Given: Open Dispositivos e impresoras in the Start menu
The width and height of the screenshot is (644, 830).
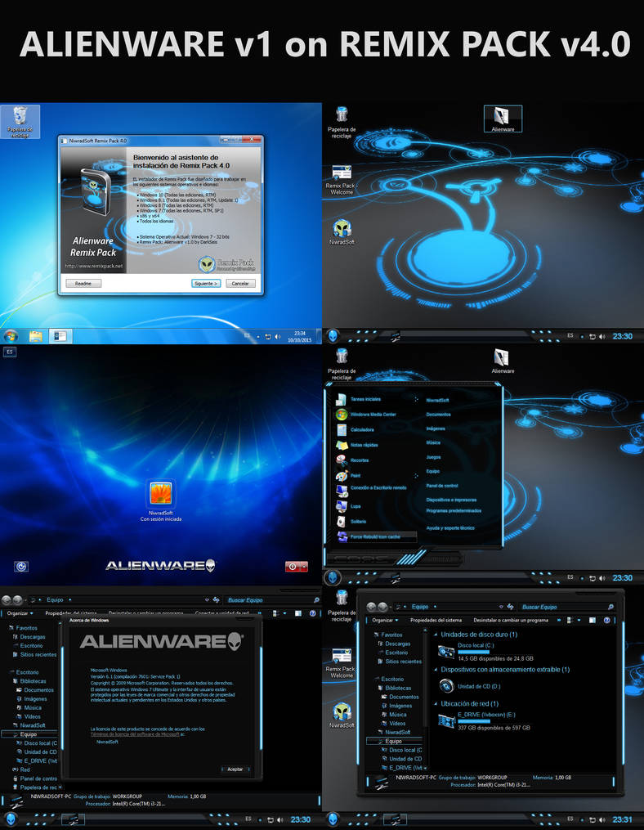Looking at the screenshot, I should click(451, 500).
